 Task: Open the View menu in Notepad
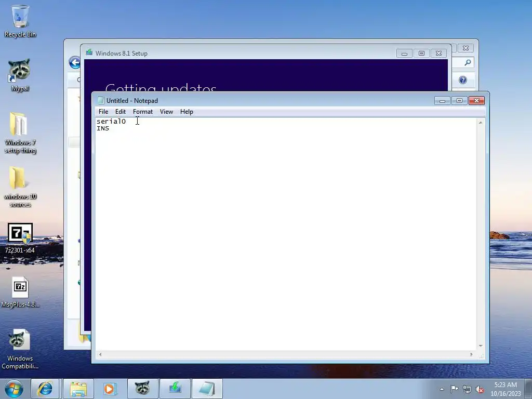[x=167, y=112]
